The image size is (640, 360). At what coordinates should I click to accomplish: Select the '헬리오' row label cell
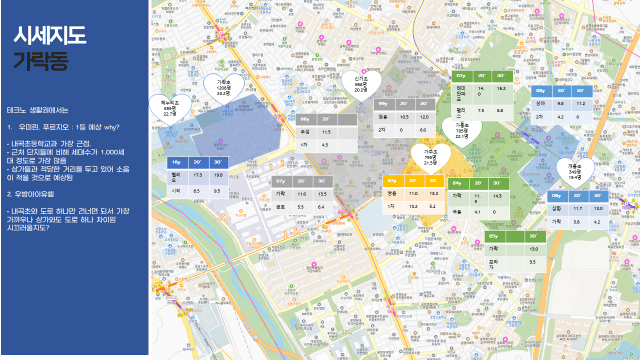tap(177, 176)
